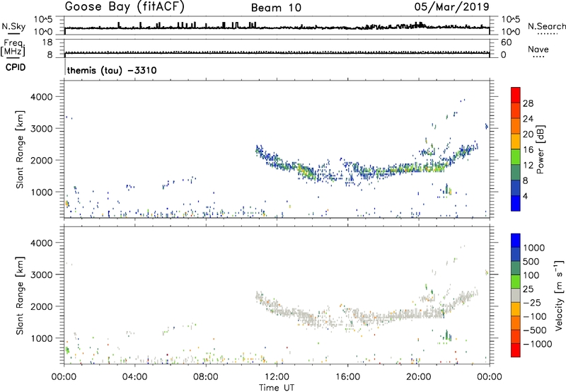Click the CPID row label
566x392 pixels.
pos(16,67)
